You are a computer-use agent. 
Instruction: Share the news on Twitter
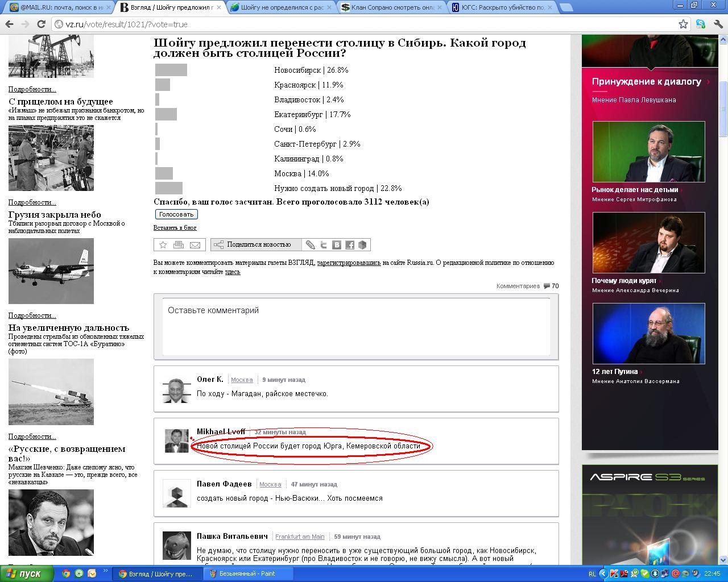[x=324, y=245]
